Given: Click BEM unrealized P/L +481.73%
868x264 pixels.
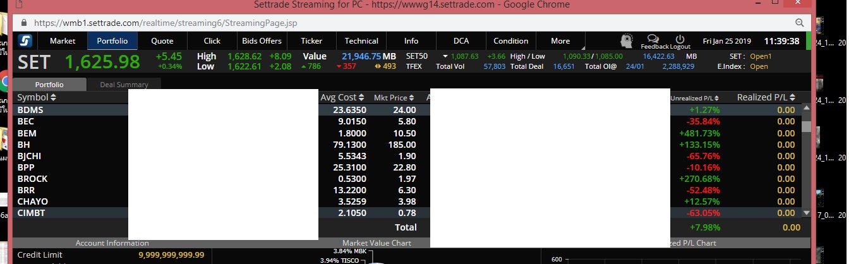Looking at the screenshot, I should (699, 133).
